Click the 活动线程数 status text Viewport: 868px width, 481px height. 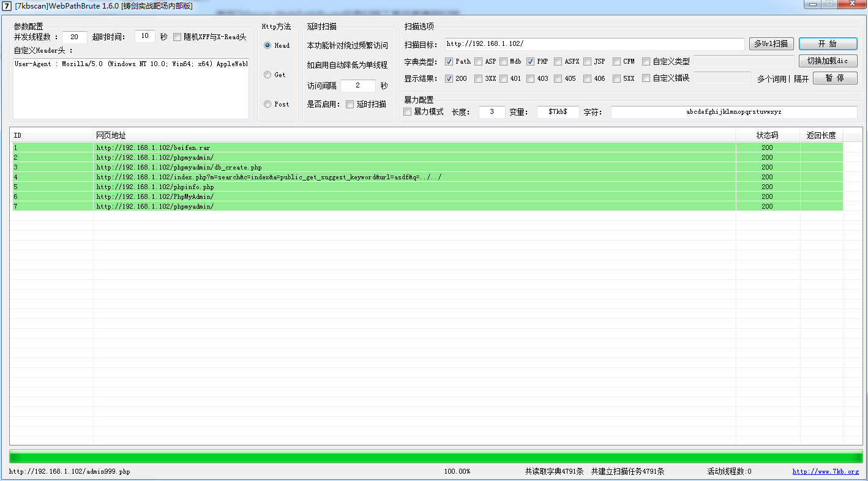[729, 472]
